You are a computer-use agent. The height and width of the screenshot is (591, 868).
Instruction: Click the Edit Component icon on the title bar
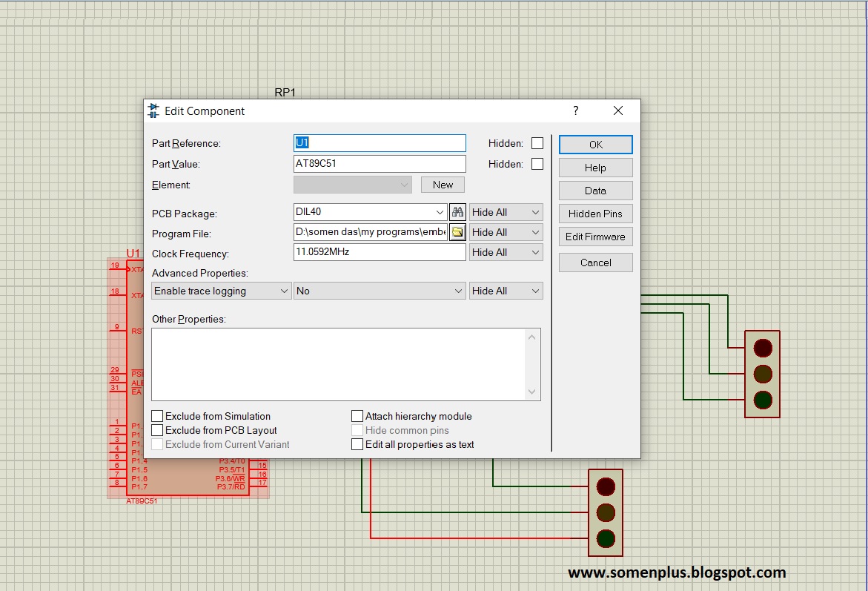coord(153,110)
